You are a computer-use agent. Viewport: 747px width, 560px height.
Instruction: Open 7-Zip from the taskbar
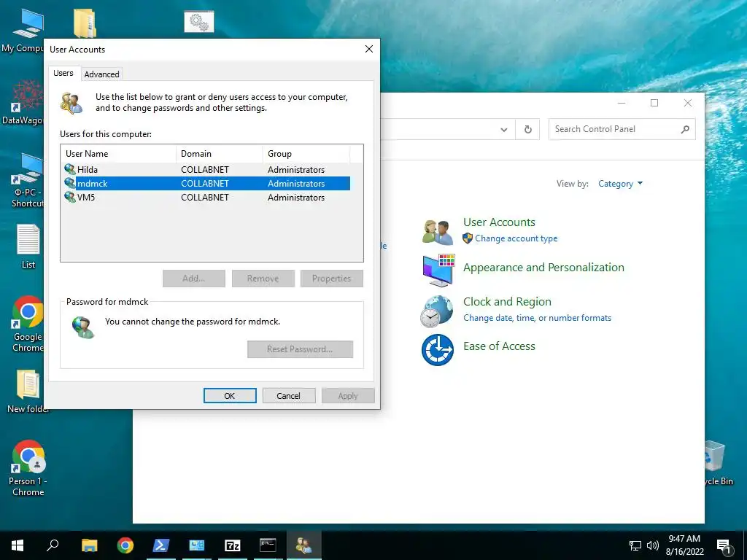tap(232, 545)
